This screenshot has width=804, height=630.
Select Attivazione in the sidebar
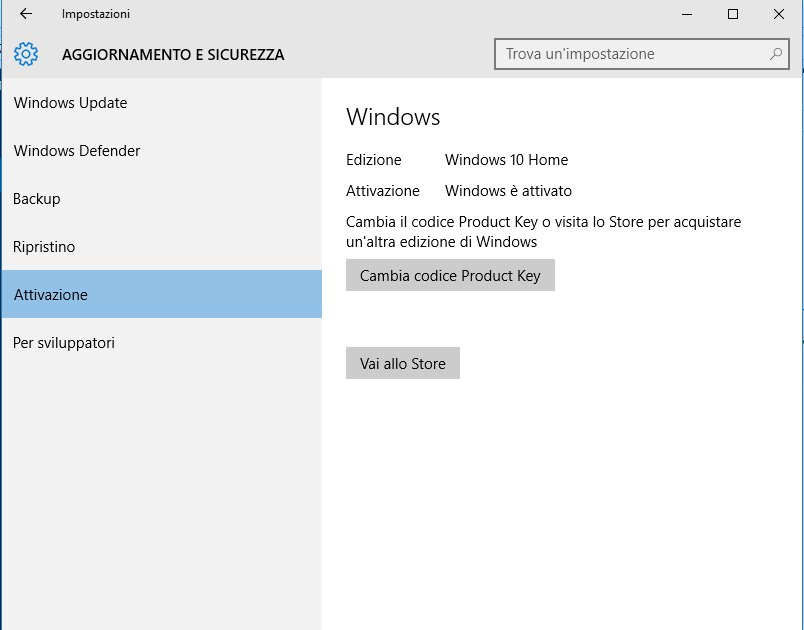(162, 294)
